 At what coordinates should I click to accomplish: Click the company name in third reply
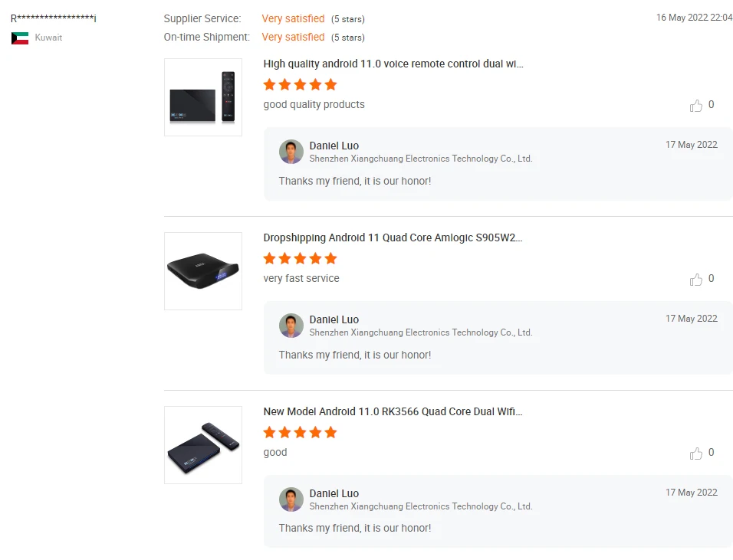point(420,506)
